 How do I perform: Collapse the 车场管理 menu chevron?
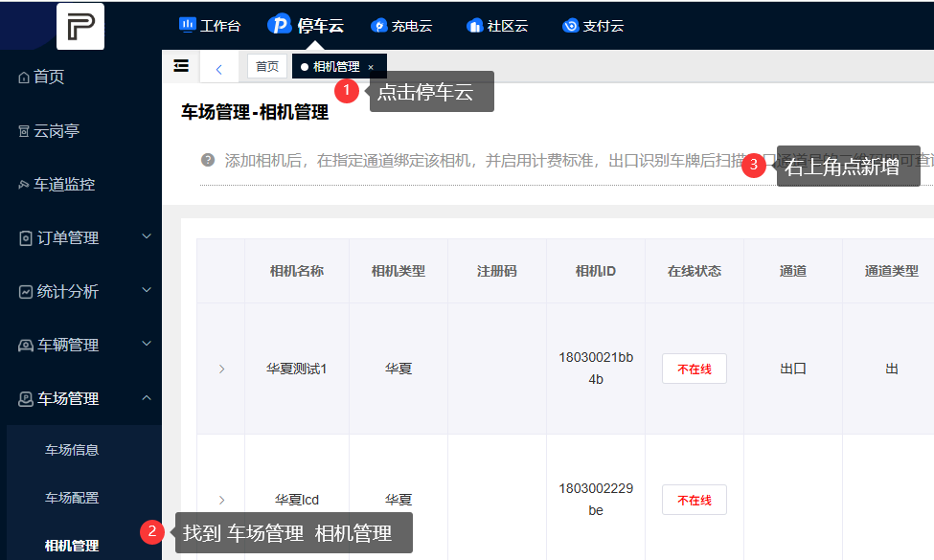click(x=147, y=397)
